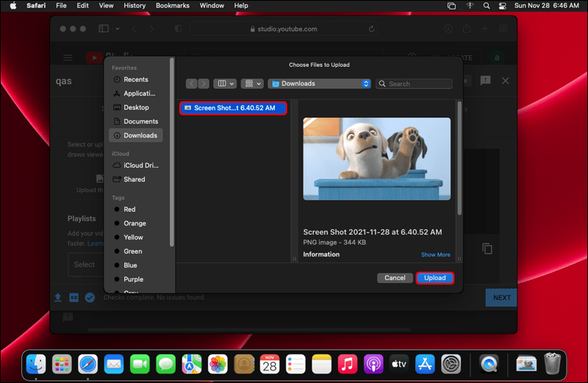Click the copy link icon in Studio

[x=487, y=248]
